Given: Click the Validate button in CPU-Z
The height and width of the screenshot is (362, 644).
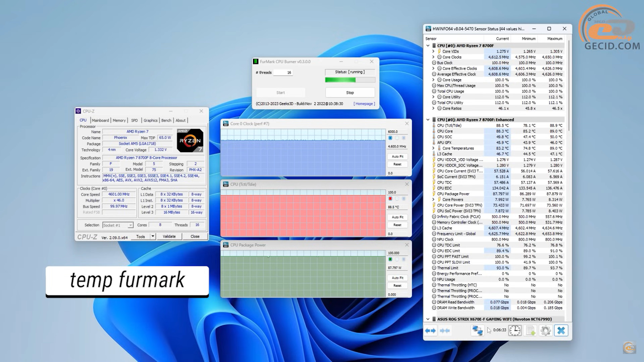Looking at the screenshot, I should [x=169, y=236].
